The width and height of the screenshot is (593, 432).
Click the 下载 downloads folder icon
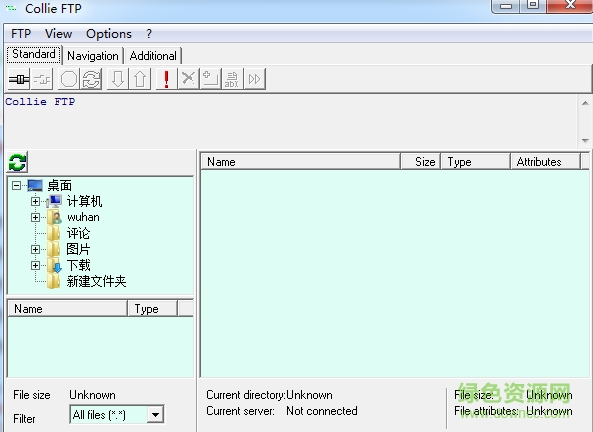[54, 265]
